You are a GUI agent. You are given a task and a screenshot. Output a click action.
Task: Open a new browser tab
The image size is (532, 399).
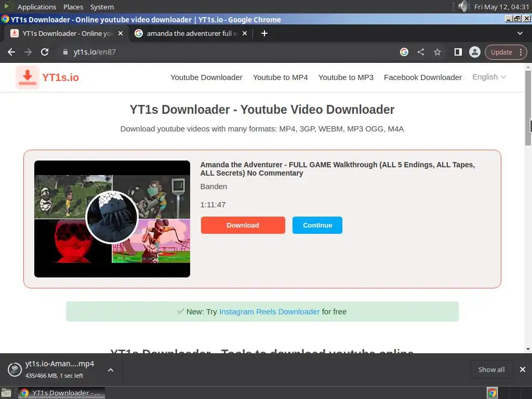pos(264,33)
